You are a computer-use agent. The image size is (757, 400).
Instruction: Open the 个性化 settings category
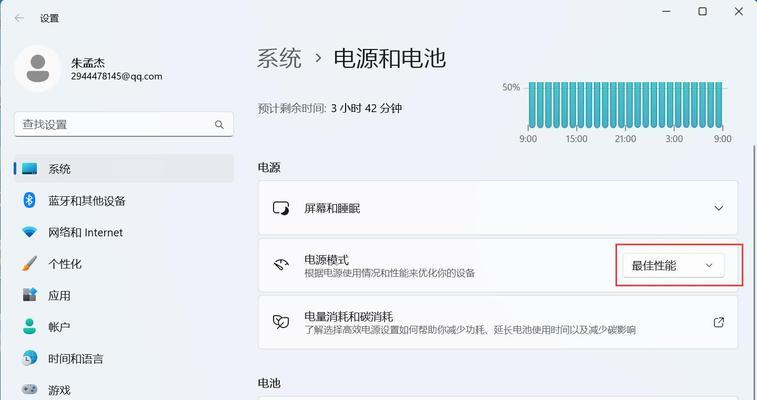(x=124, y=264)
